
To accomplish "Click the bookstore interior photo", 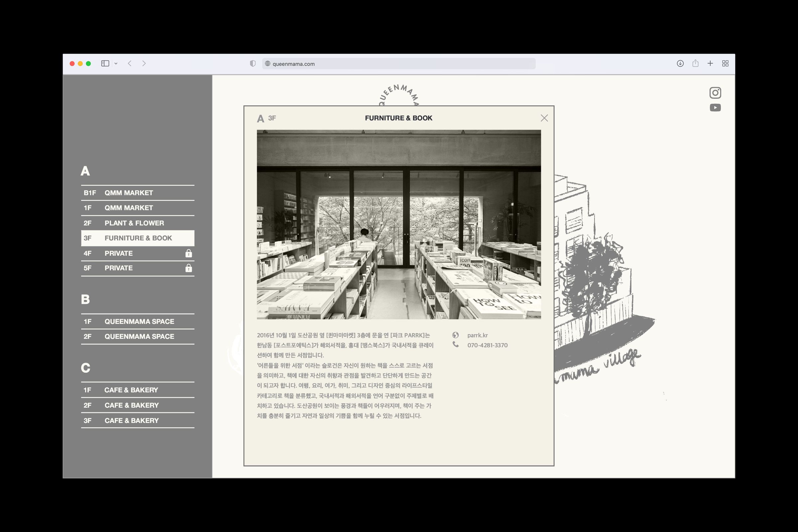I will [x=399, y=224].
